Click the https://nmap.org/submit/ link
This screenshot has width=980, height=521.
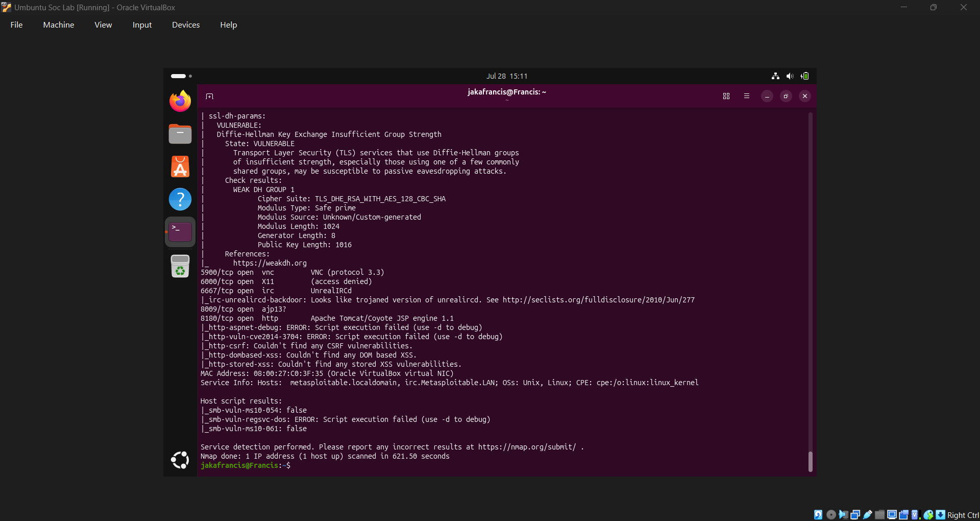tap(527, 447)
